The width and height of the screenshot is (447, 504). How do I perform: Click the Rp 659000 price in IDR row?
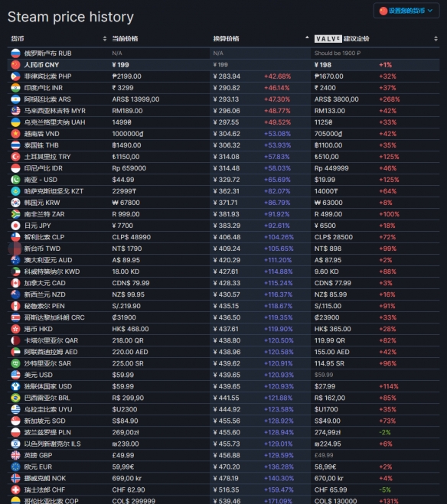(x=129, y=168)
